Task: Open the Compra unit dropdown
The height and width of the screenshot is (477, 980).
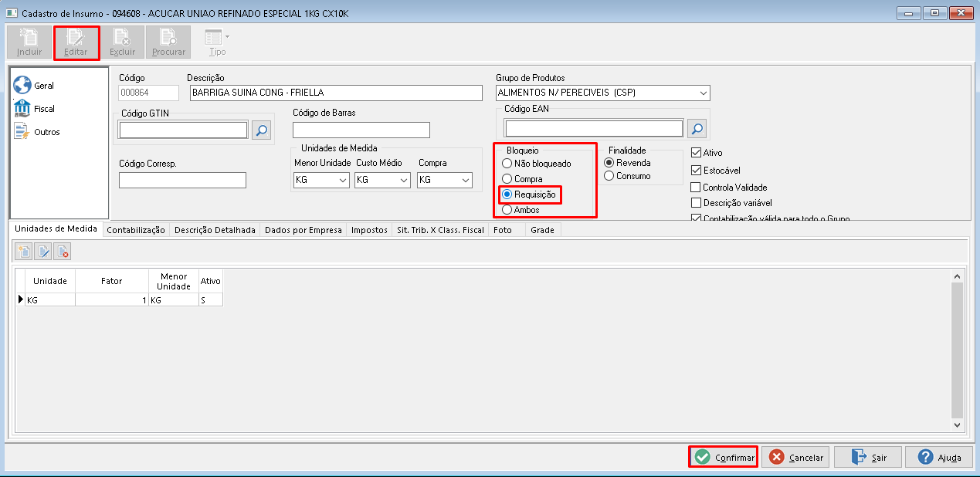Action: [x=465, y=180]
